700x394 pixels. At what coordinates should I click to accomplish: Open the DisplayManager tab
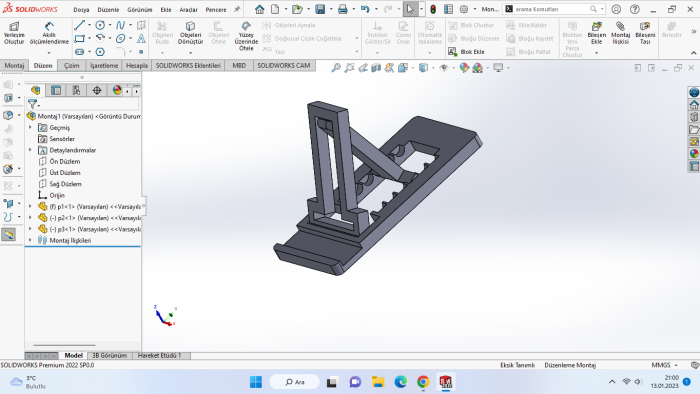117,91
